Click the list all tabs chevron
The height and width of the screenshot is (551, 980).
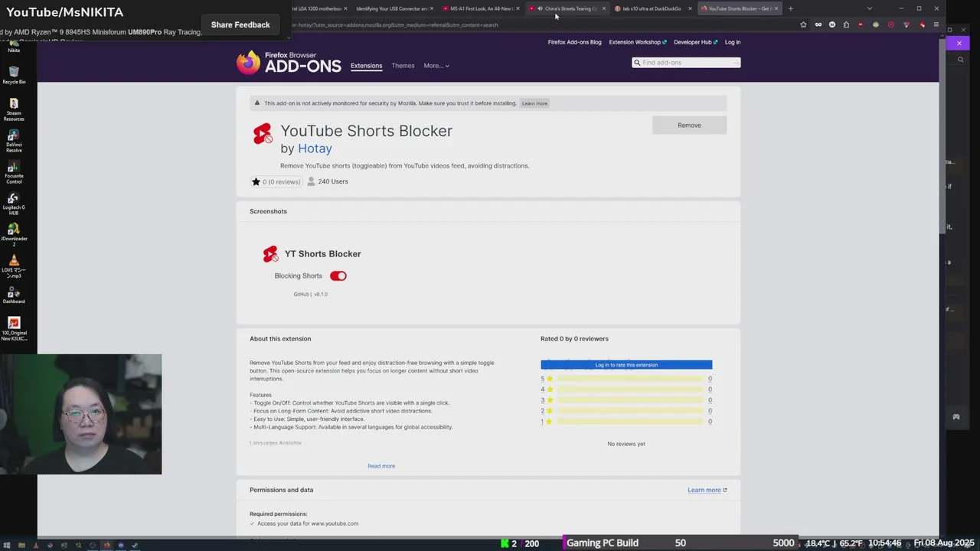[x=869, y=8]
